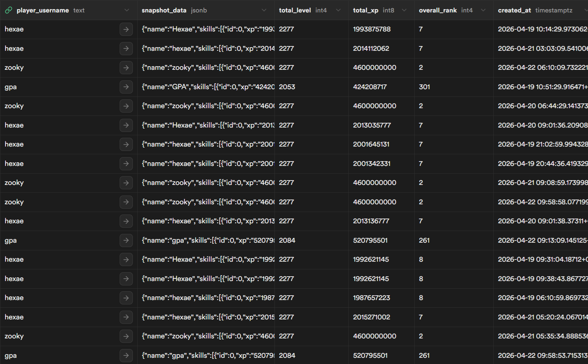Click the created_at column header label
588x364 pixels.
pos(514,10)
